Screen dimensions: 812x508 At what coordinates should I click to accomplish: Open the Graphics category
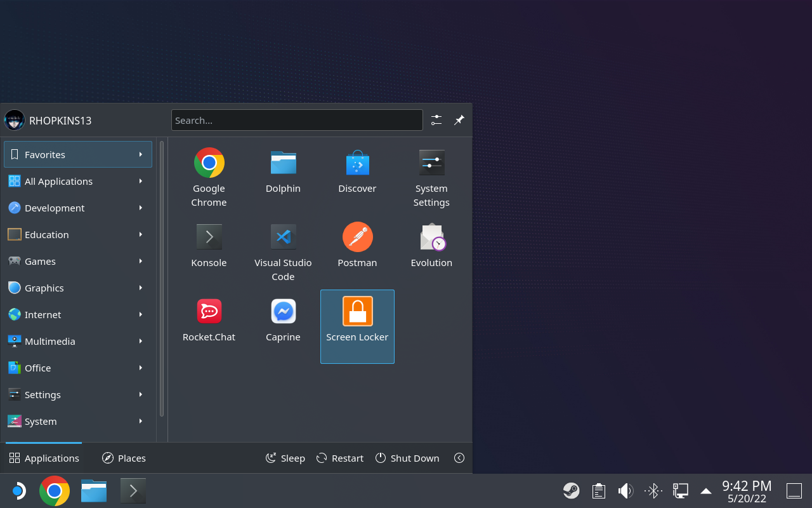(78, 288)
